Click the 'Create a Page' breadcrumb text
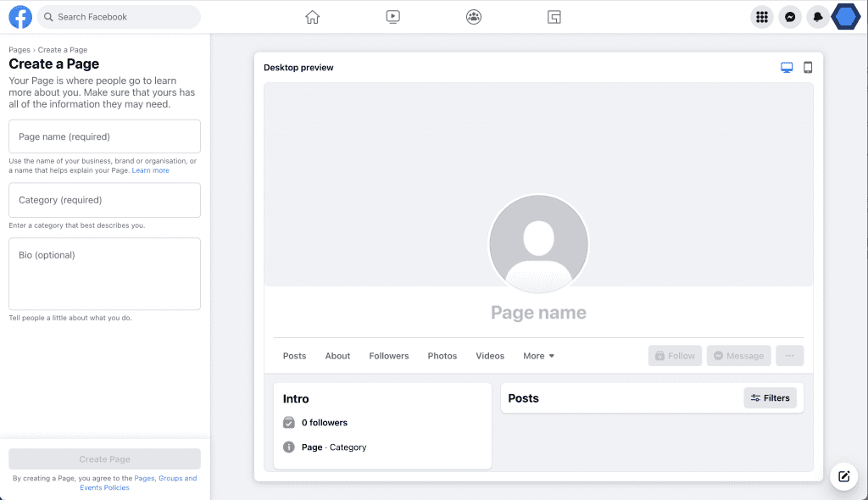 click(63, 50)
